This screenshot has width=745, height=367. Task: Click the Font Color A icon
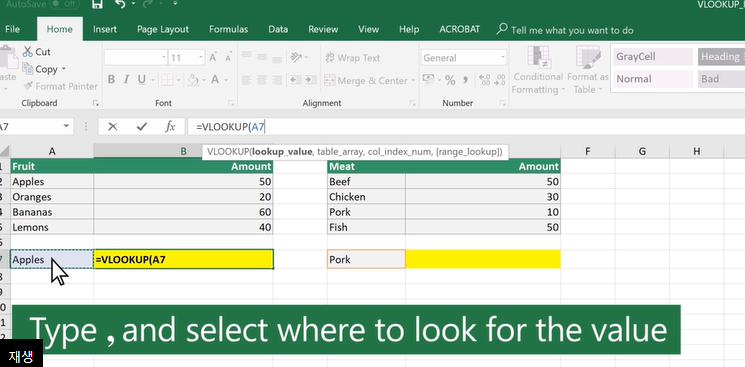pyautogui.click(x=215, y=80)
